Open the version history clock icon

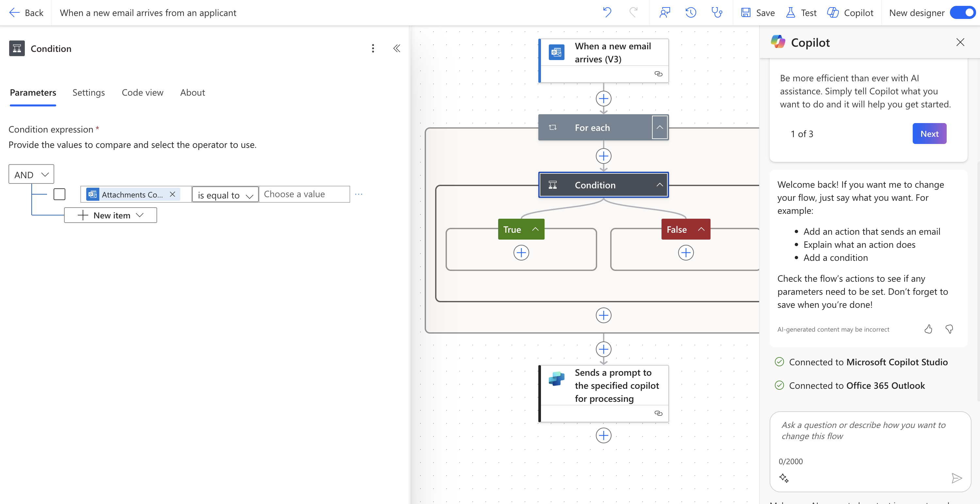coord(691,12)
